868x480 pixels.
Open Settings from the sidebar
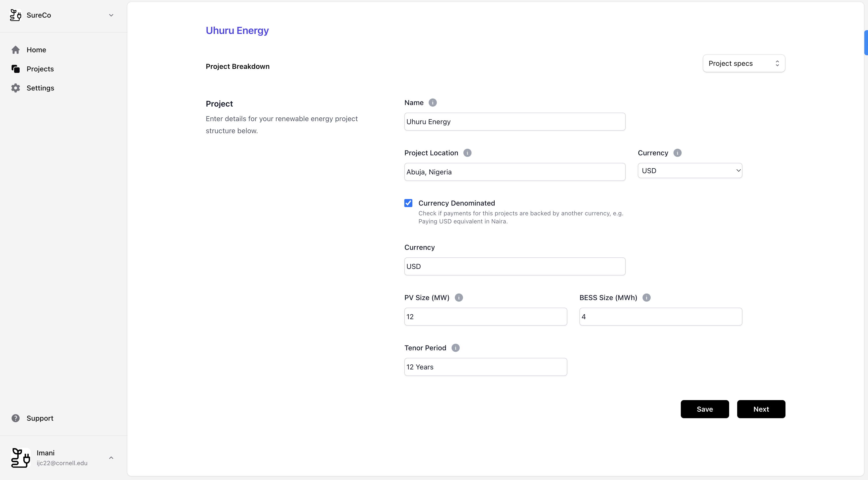40,88
